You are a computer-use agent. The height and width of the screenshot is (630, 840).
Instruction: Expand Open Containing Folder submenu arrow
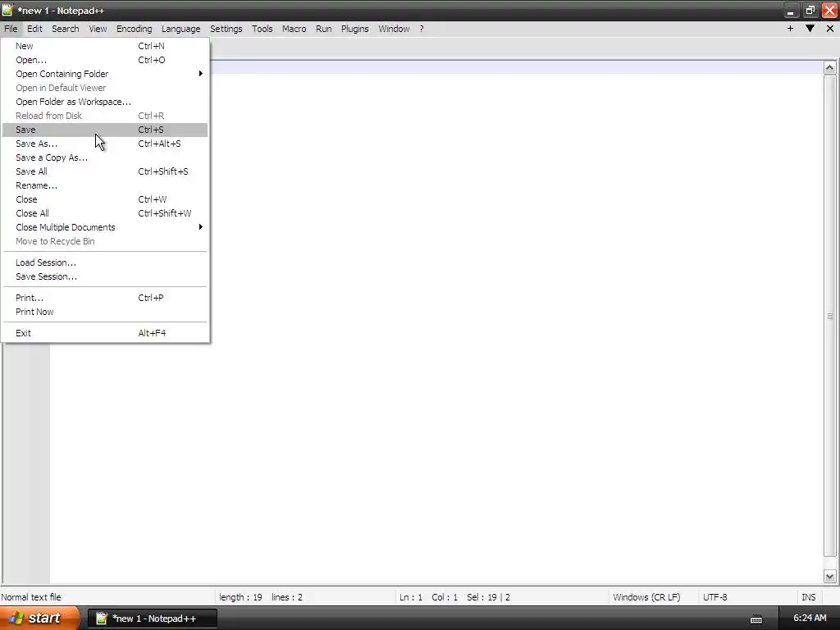(x=200, y=73)
